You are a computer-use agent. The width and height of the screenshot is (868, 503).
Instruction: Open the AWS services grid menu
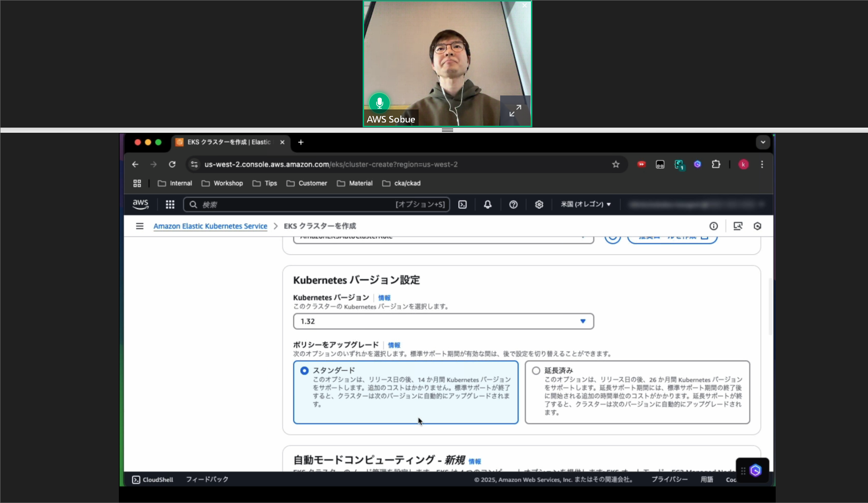coord(170,204)
